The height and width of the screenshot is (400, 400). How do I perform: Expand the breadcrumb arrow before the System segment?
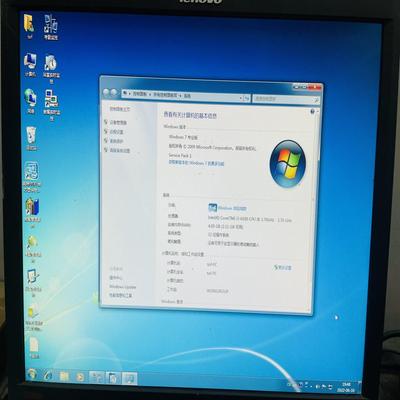click(180, 96)
